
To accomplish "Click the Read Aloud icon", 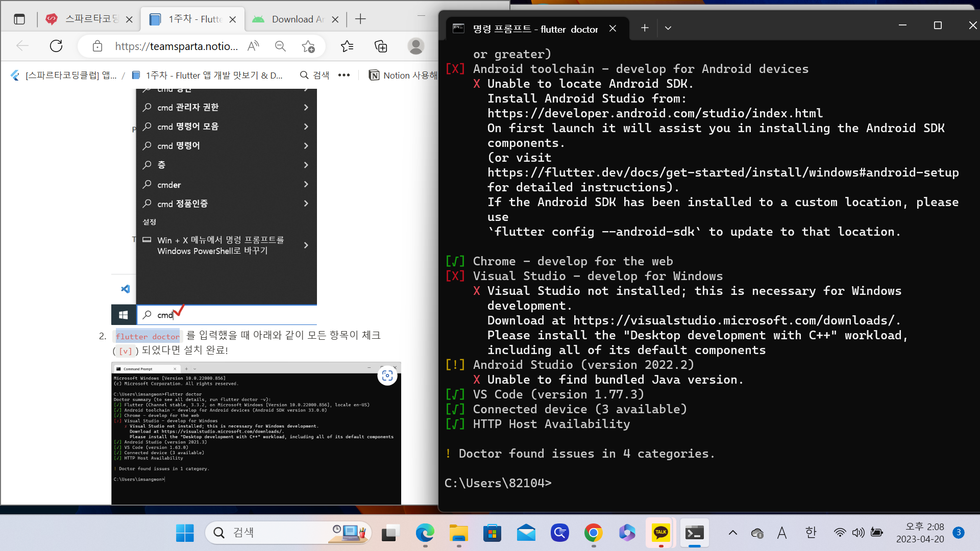I will (253, 46).
